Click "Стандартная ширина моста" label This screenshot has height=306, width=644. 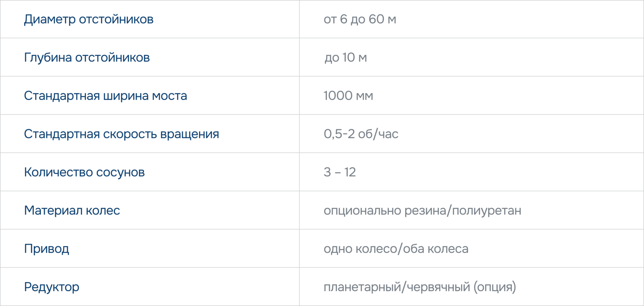(x=105, y=95)
